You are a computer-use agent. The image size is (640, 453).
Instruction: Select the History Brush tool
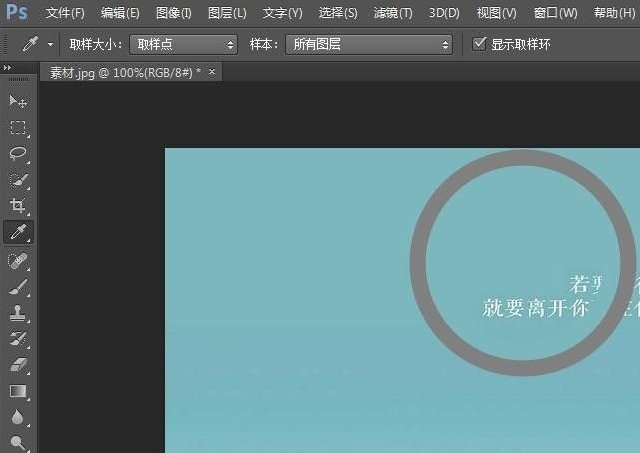[18, 339]
